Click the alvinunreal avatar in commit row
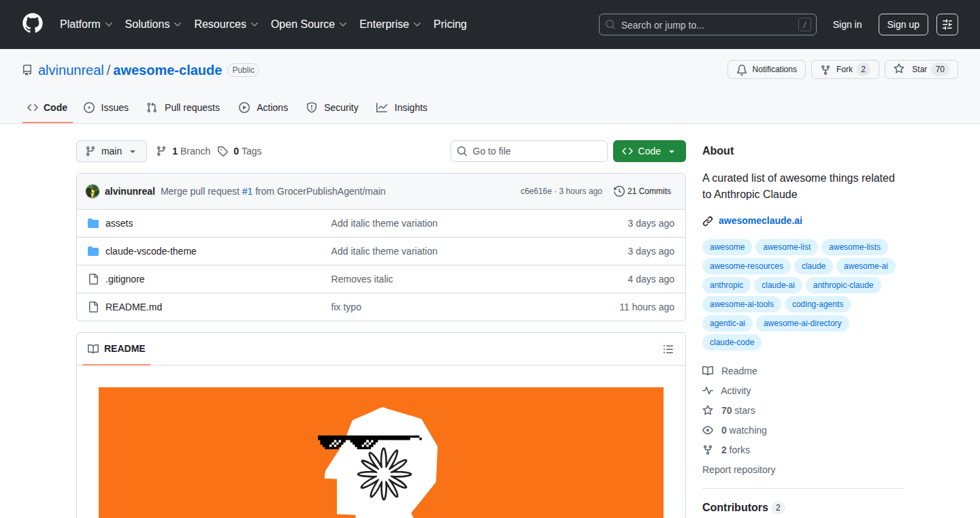This screenshot has width=980, height=518. [93, 191]
